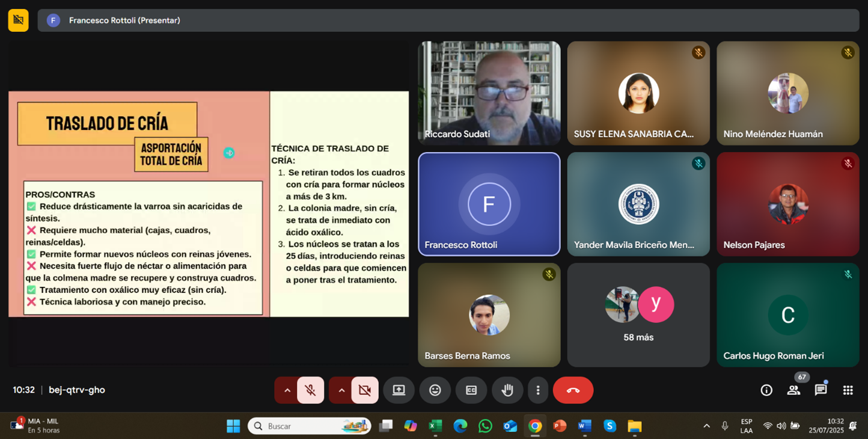This screenshot has height=439, width=868.
Task: Toggle closed captions button
Action: pos(471,390)
